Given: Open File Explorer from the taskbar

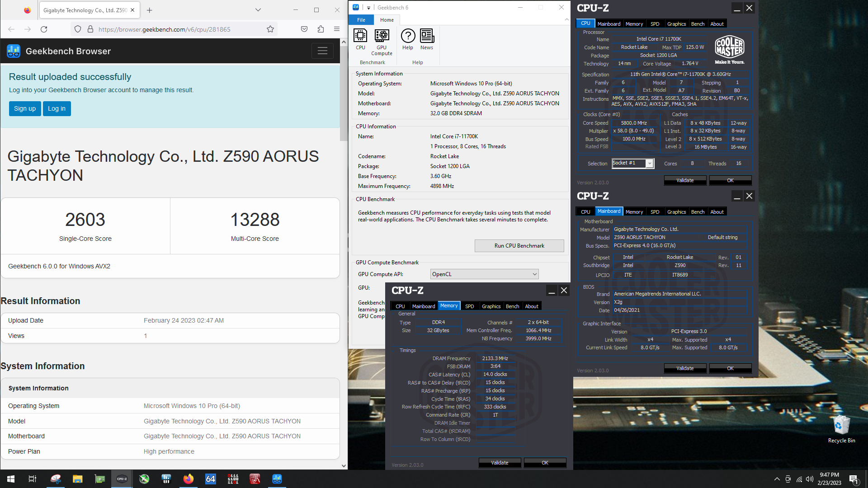Looking at the screenshot, I should click(x=78, y=479).
